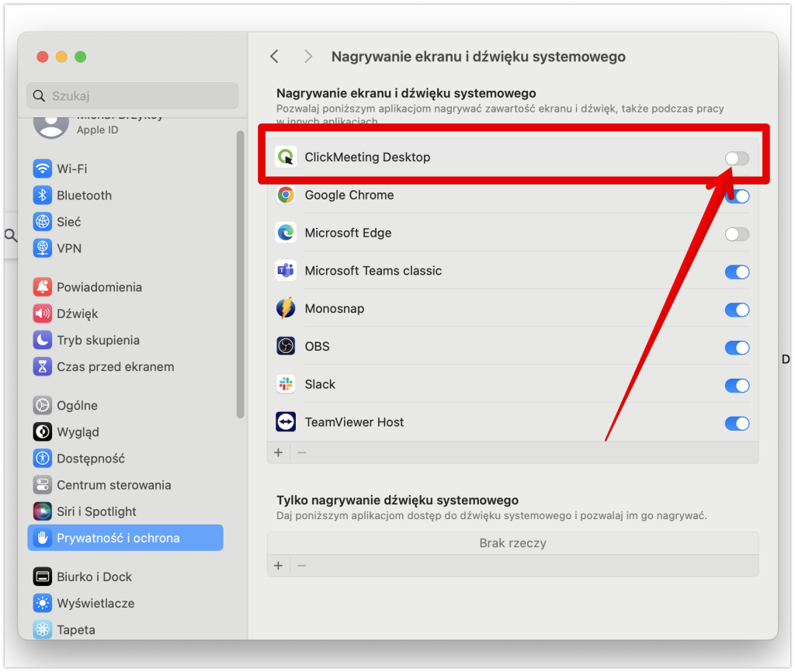Click the Bluetooth sidebar icon
The height and width of the screenshot is (672, 795).
pos(43,195)
